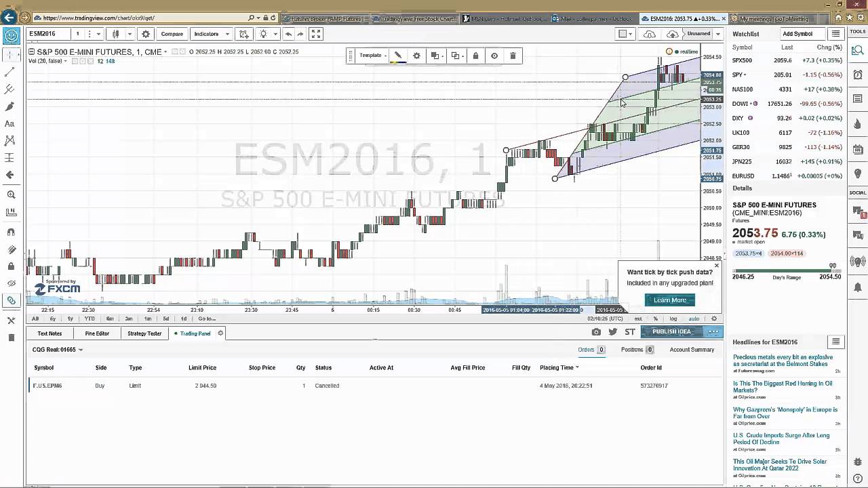Select the brush drawing tool
This screenshot has width=868, height=488.
10,106
